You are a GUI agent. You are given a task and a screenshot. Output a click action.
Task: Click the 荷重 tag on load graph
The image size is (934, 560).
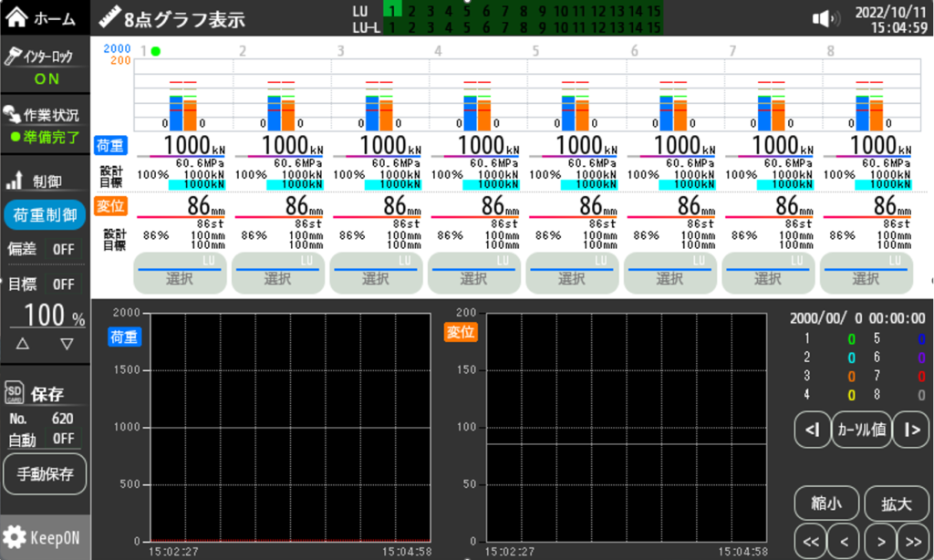tap(124, 337)
